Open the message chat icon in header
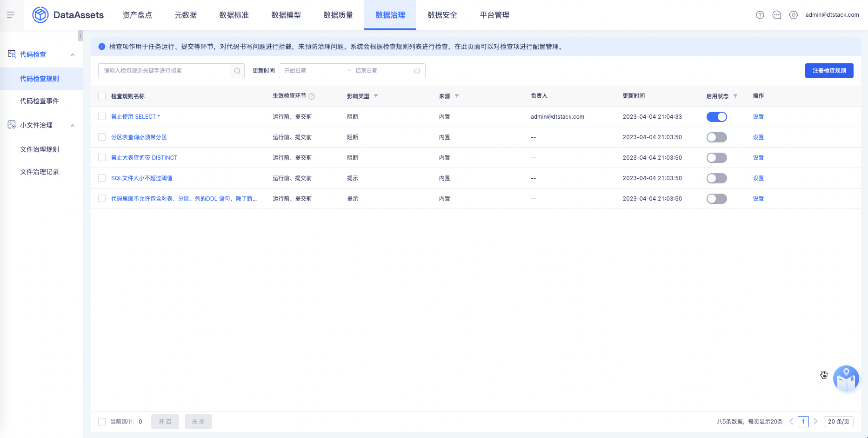 tap(777, 15)
